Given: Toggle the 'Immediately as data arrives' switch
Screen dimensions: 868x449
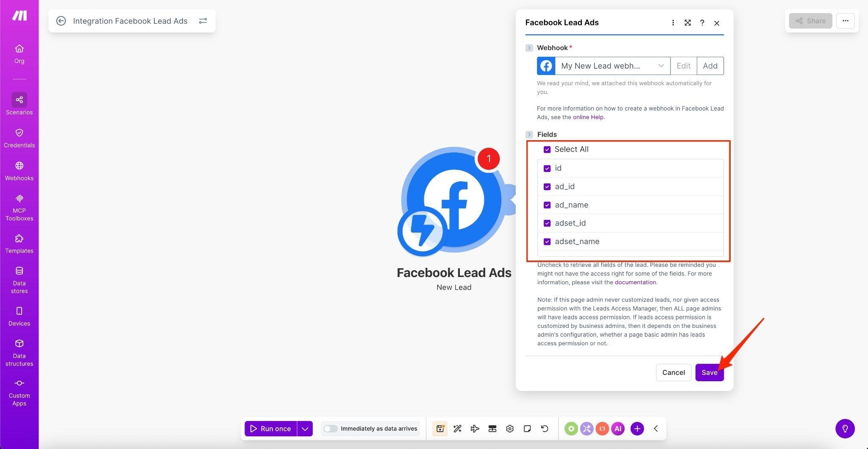Looking at the screenshot, I should click(331, 429).
